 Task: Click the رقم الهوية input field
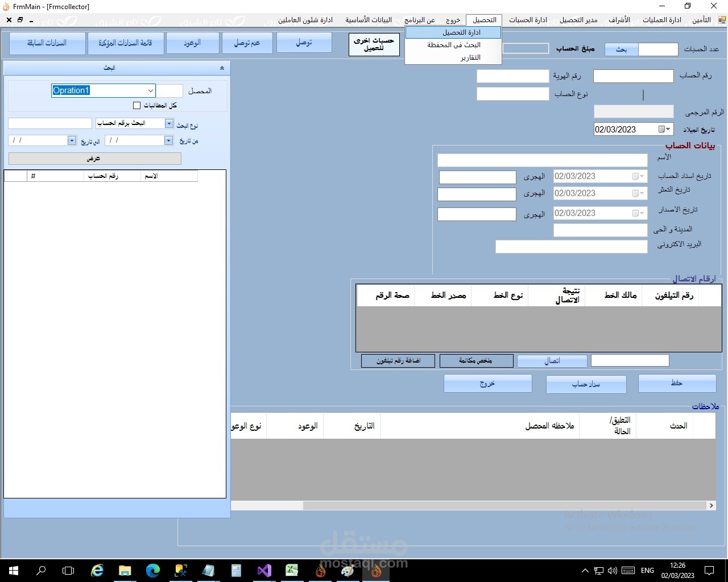[512, 76]
